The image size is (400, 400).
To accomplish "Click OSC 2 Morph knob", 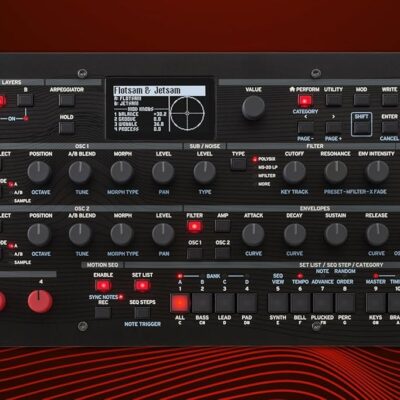I will [122, 234].
